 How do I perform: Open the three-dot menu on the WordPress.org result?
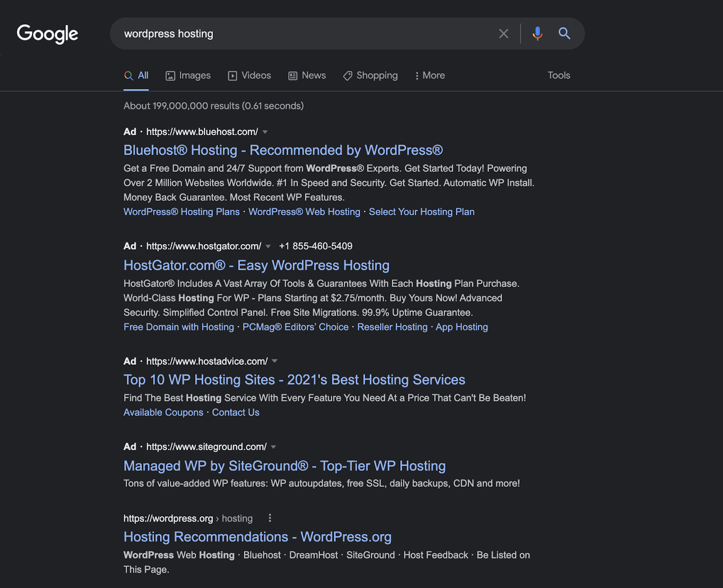coord(270,518)
